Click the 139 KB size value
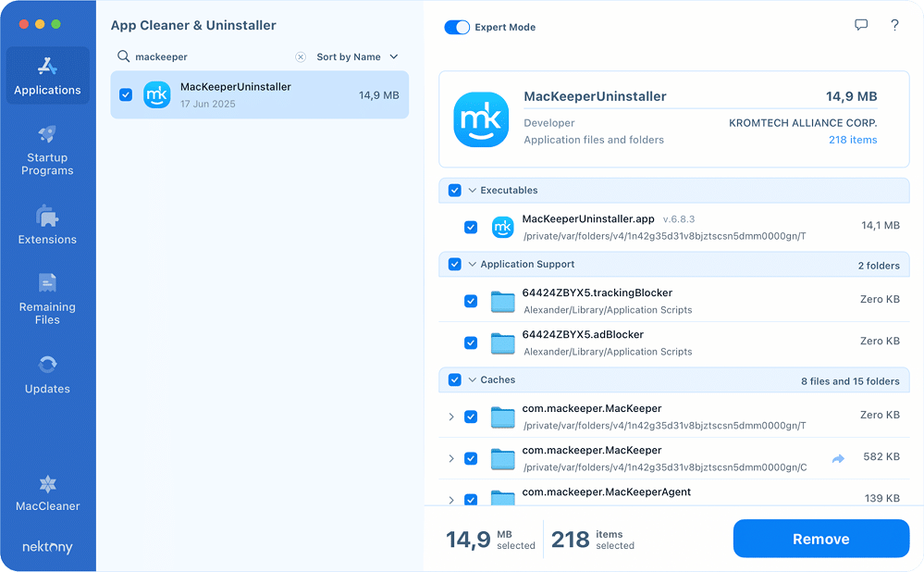The width and height of the screenshot is (924, 572). click(x=882, y=498)
